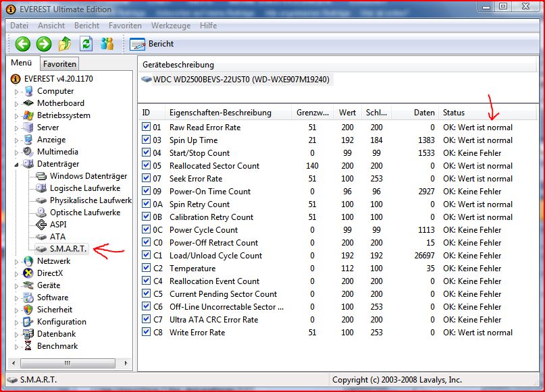Sort by the Status column header
This screenshot has height=392, width=545.
488,113
